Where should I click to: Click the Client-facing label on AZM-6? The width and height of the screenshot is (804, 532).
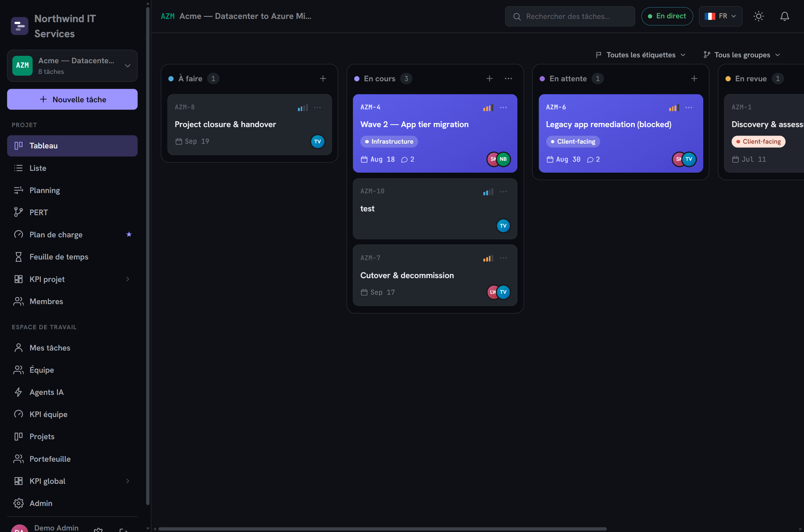point(573,142)
